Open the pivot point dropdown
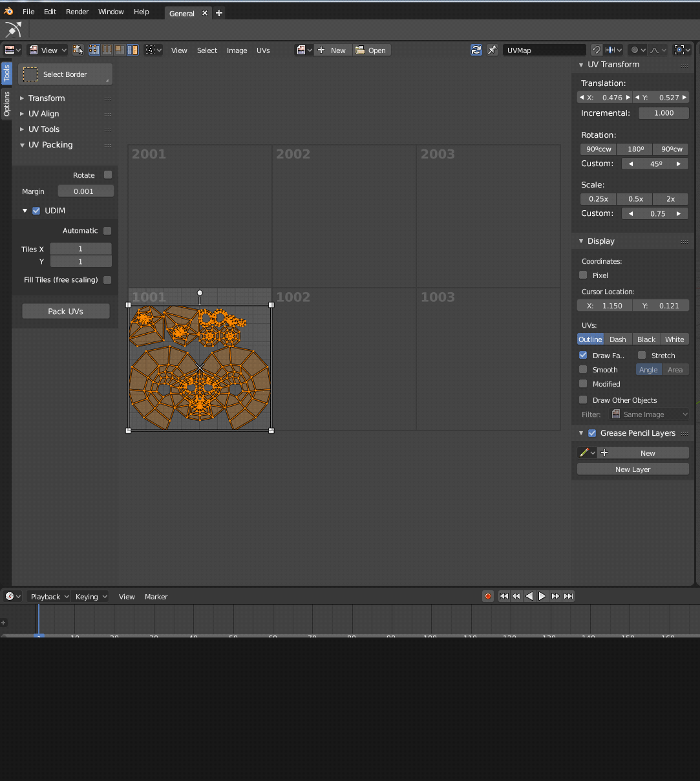Image resolution: width=700 pixels, height=781 pixels. (x=153, y=50)
